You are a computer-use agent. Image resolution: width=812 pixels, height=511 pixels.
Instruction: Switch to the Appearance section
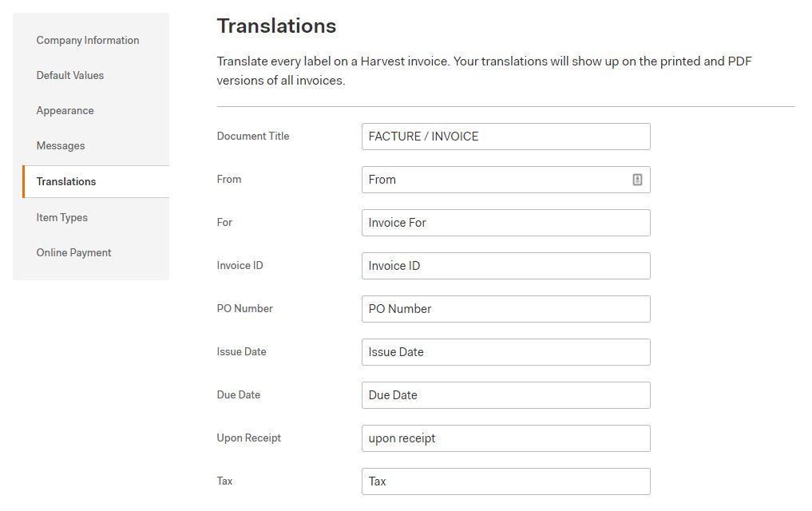(x=65, y=110)
